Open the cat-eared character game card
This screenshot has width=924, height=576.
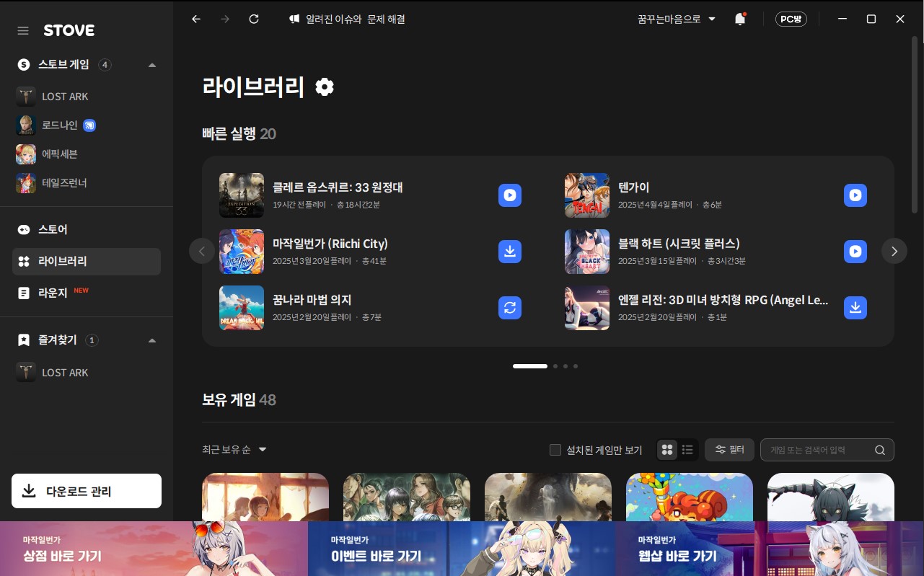click(x=831, y=497)
